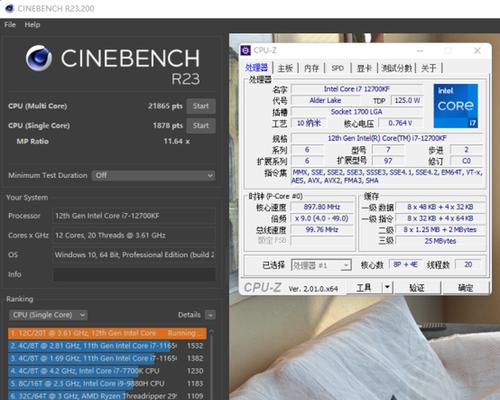This screenshot has height=400, width=500.
Task: Open the CPU (Single Core) ranking dropdown
Action: [x=48, y=315]
